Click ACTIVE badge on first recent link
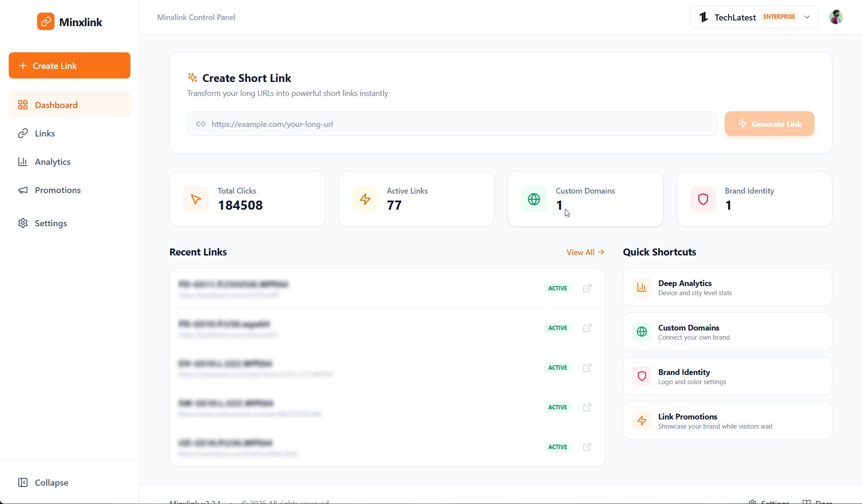Screen dimensions: 862x504 point(558,288)
